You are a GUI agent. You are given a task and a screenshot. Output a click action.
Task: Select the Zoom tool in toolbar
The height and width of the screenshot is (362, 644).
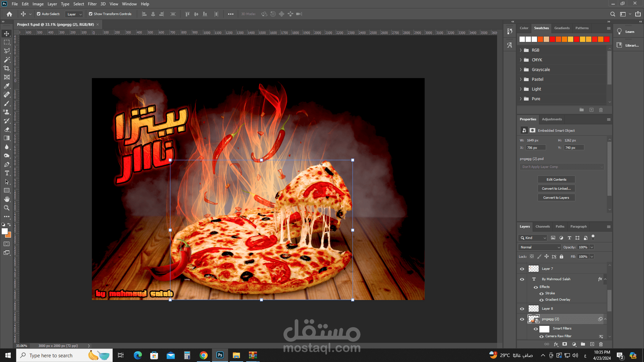7,208
